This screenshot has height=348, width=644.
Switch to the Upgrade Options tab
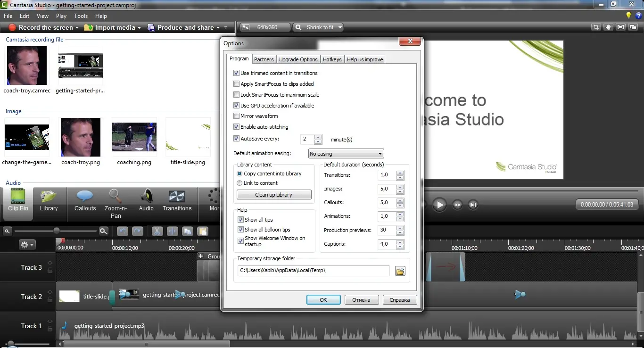tap(298, 59)
